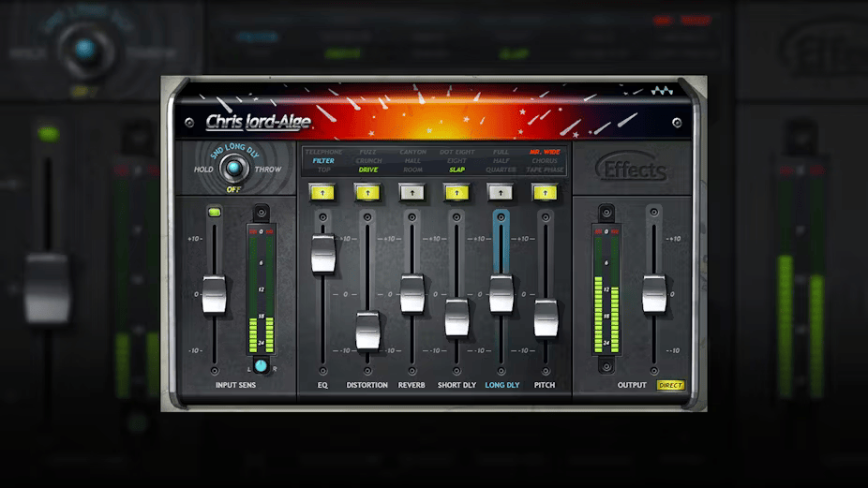The image size is (868, 488).
Task: Select HALF long delay mode
Action: pyautogui.click(x=501, y=160)
